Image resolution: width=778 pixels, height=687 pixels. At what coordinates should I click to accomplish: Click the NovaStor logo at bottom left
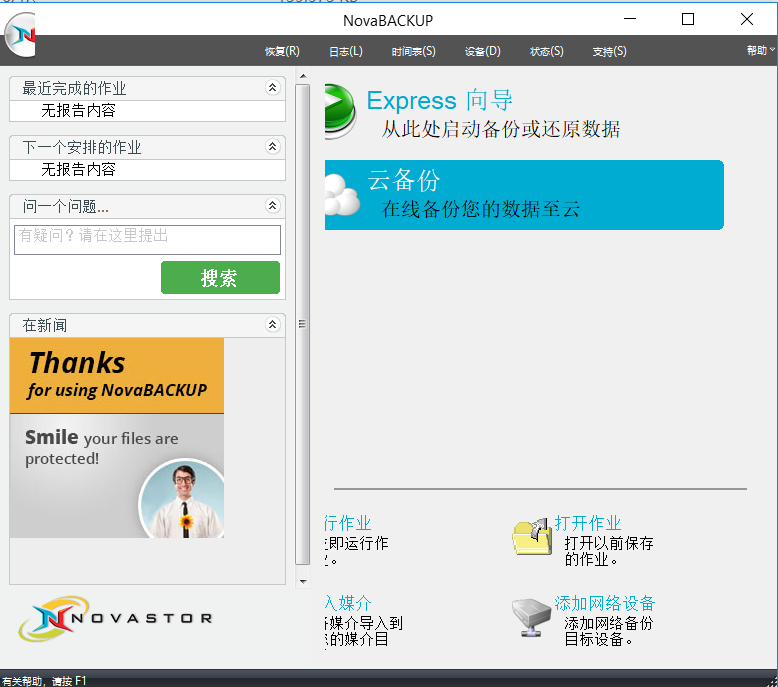pos(116,619)
